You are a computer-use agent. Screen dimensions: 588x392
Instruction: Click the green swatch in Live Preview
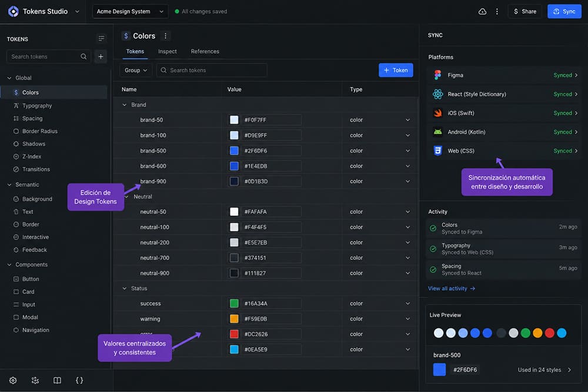525,333
